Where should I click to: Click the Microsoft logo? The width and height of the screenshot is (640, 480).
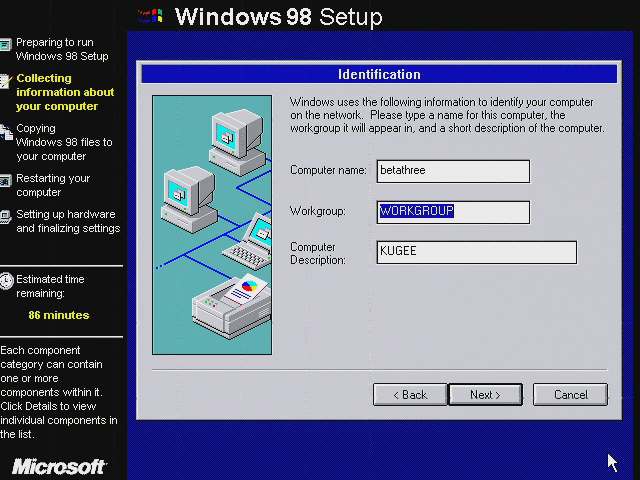pos(58,467)
